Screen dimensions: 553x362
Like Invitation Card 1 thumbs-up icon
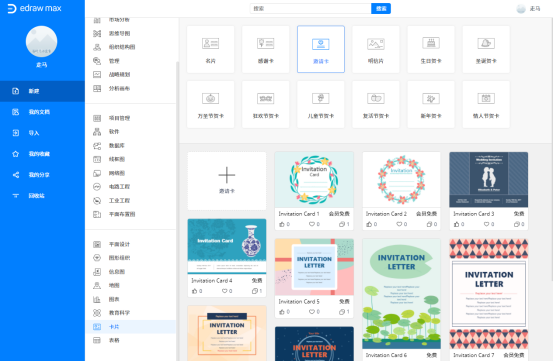pyautogui.click(x=282, y=224)
